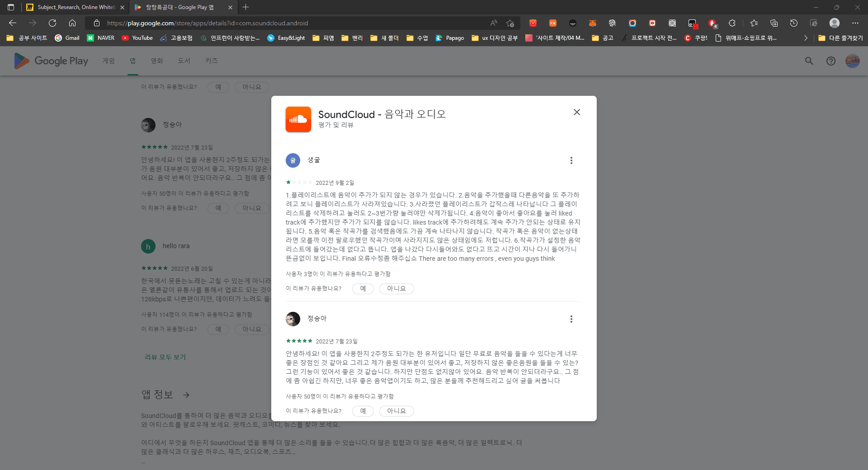This screenshot has height=470, width=868.
Task: Open browser profile avatar
Action: [x=835, y=23]
